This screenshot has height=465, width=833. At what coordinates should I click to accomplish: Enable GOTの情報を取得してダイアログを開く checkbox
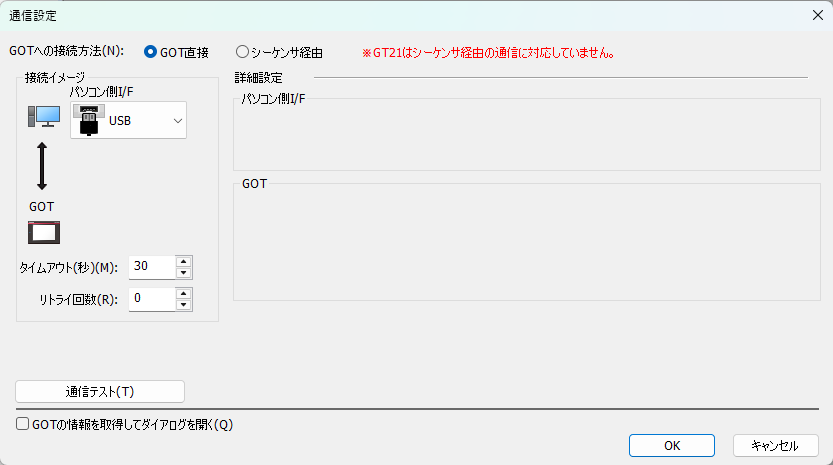click(x=23, y=424)
